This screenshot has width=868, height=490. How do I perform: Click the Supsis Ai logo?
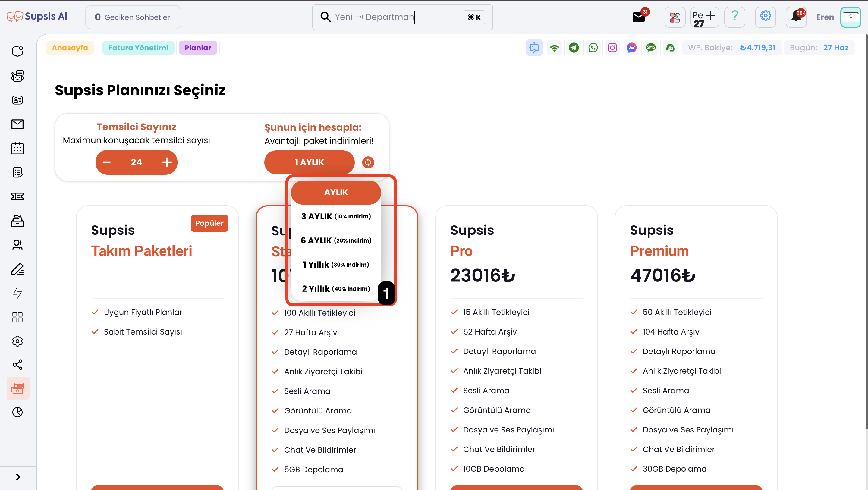[x=37, y=17]
